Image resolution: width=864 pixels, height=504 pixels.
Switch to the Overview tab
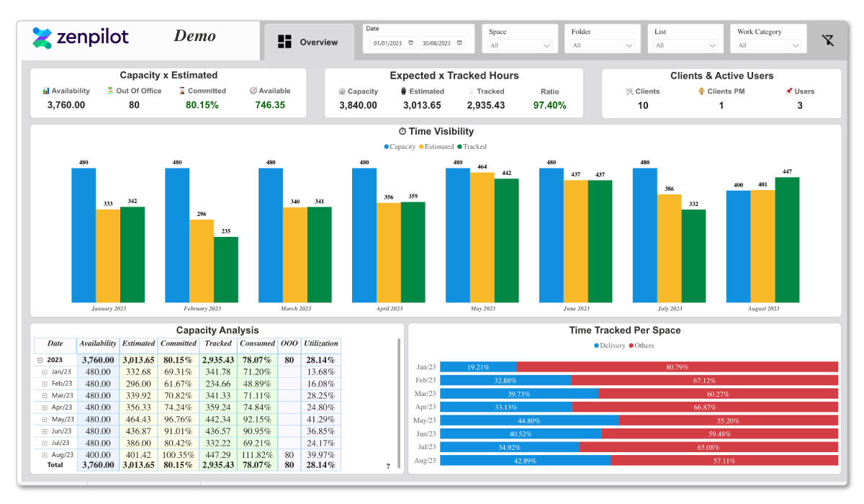click(309, 42)
